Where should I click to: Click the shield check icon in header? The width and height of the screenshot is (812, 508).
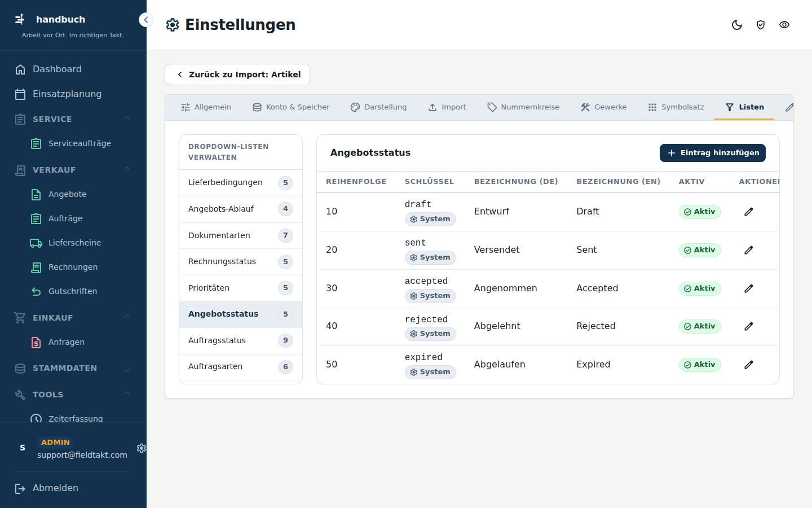[761, 25]
